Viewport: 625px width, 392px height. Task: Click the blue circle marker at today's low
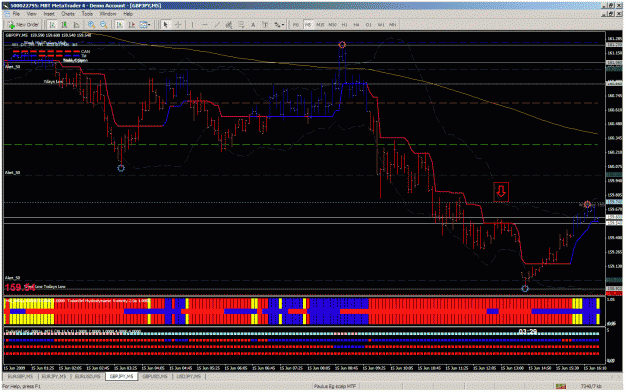(x=525, y=288)
